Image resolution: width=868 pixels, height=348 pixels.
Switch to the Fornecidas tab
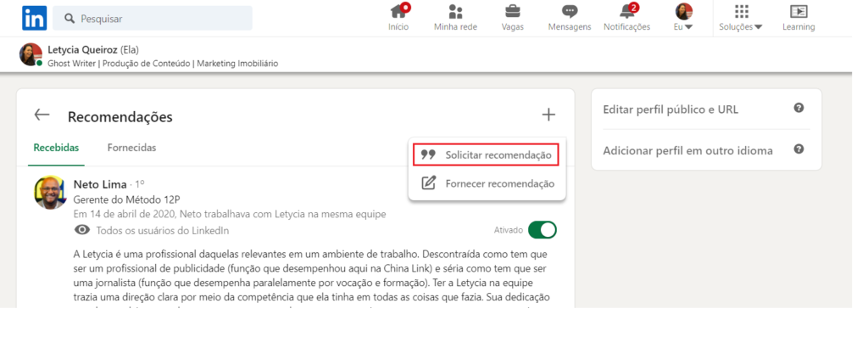[131, 148]
